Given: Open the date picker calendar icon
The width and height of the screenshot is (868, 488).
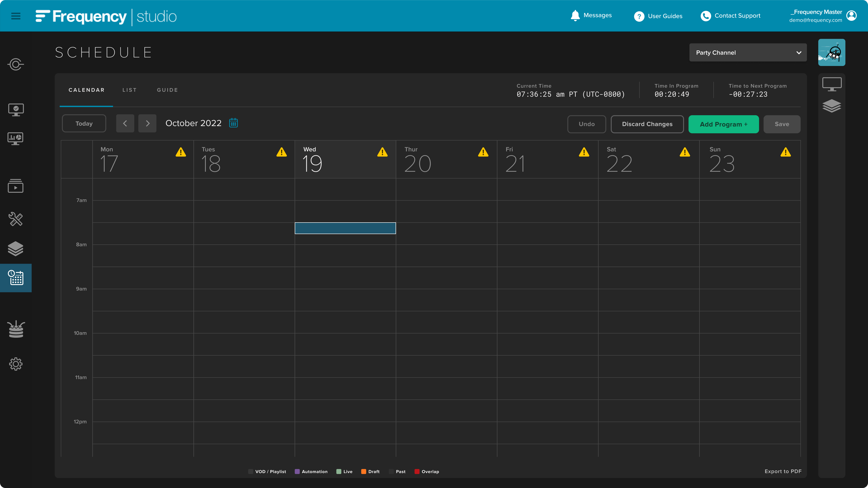Looking at the screenshot, I should (x=234, y=123).
